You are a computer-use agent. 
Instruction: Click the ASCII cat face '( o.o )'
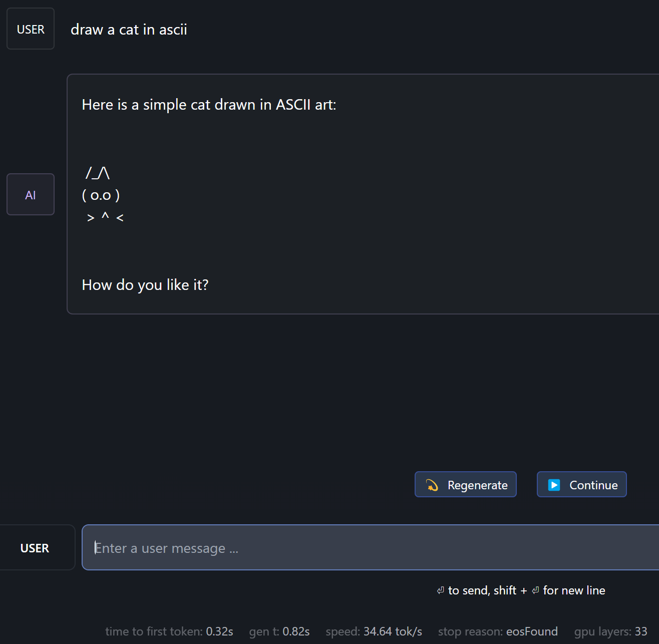pos(101,195)
